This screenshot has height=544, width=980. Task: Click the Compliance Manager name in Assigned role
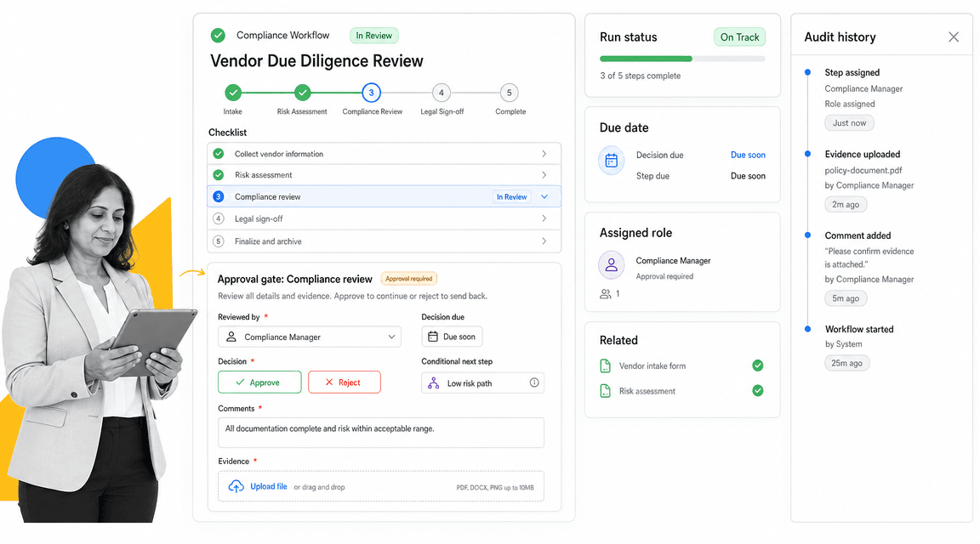pyautogui.click(x=673, y=260)
